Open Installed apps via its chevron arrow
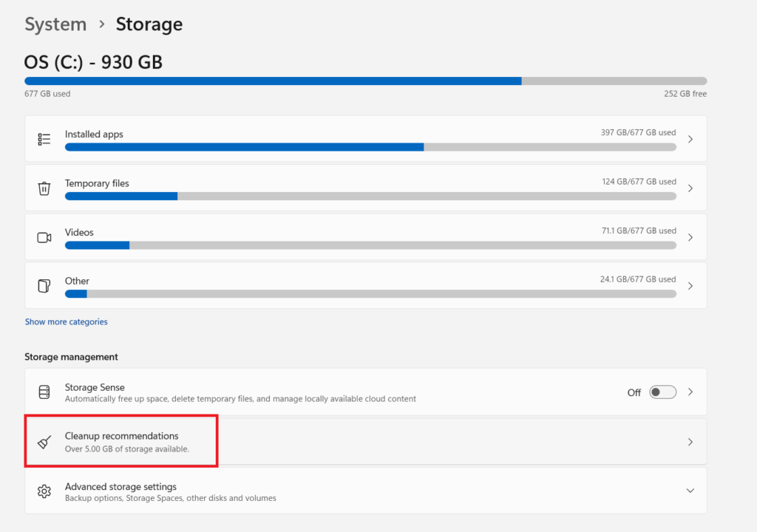Viewport: 757px width, 532px height. 690,139
